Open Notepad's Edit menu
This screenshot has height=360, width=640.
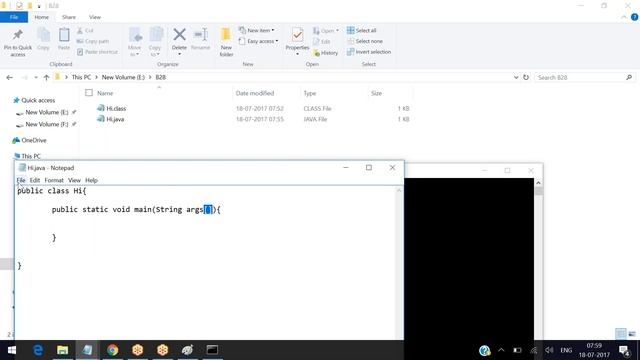click(35, 180)
